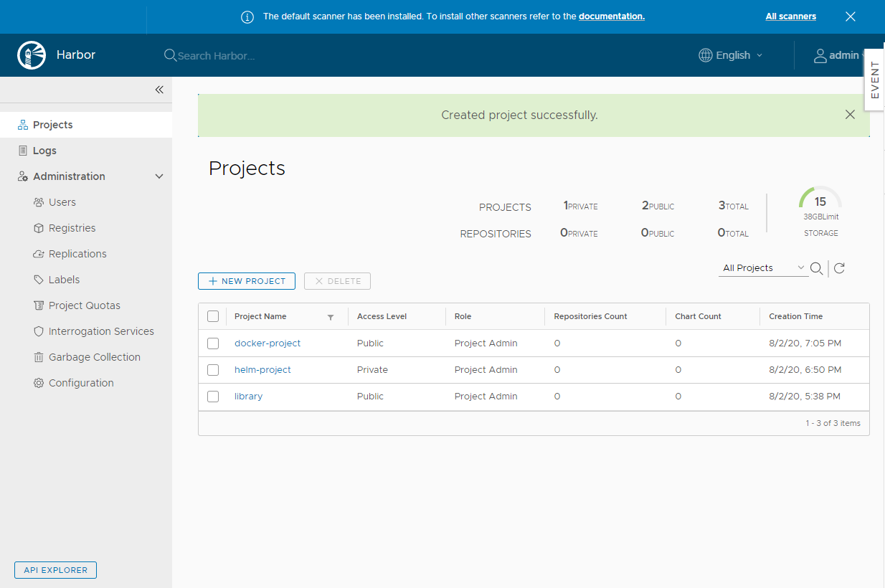Click docker-project repositories count 0
Screen dimensions: 885x588
click(557, 343)
